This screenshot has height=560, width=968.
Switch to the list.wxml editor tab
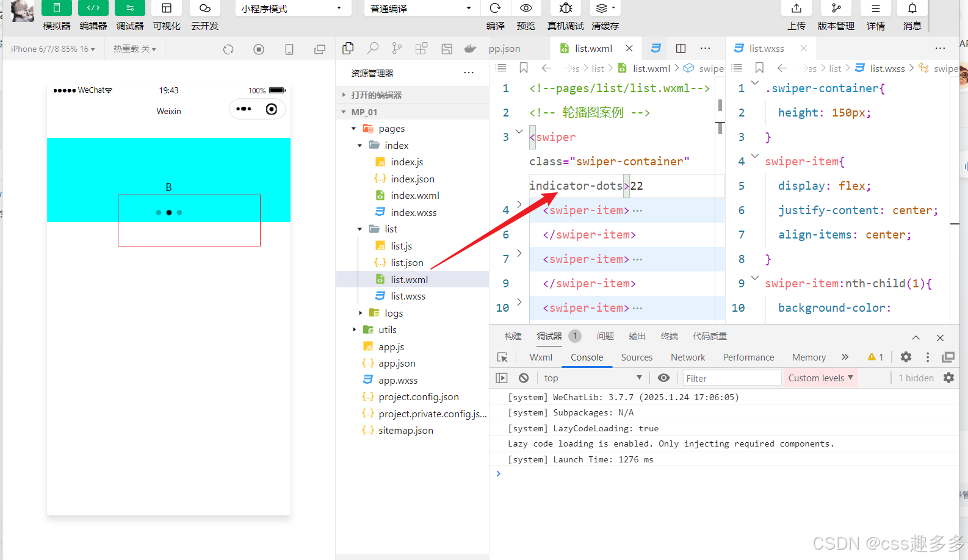point(593,49)
